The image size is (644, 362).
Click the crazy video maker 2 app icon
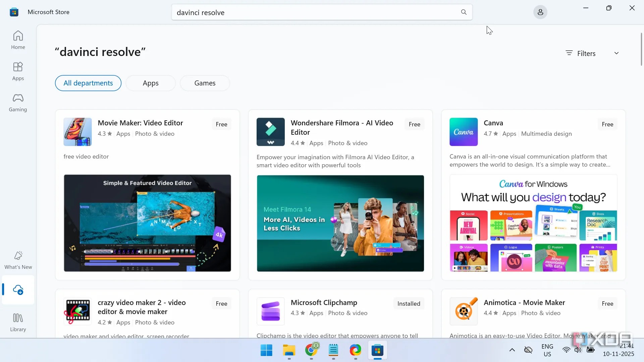[77, 311]
